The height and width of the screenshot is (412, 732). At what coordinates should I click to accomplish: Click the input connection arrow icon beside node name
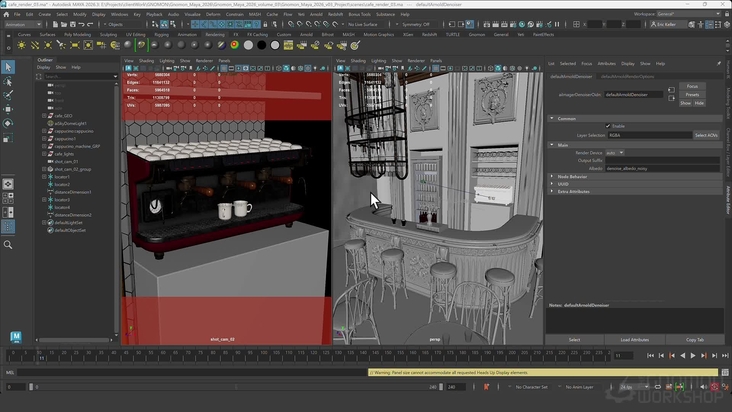(671, 90)
